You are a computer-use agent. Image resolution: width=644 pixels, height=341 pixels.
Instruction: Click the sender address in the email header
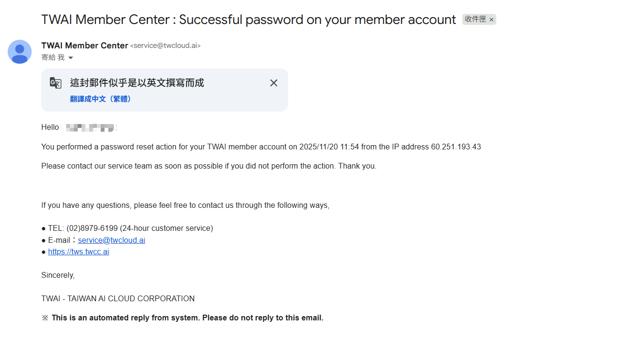coord(165,46)
